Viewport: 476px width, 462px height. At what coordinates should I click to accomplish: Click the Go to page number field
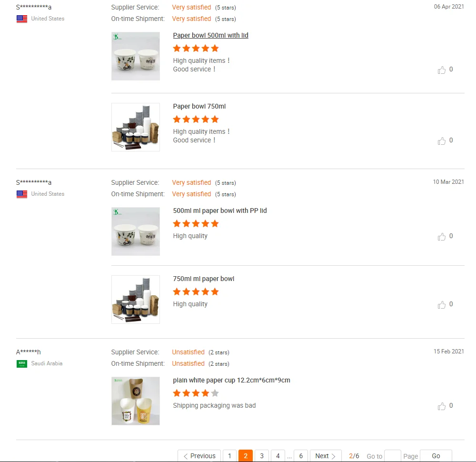393,456
